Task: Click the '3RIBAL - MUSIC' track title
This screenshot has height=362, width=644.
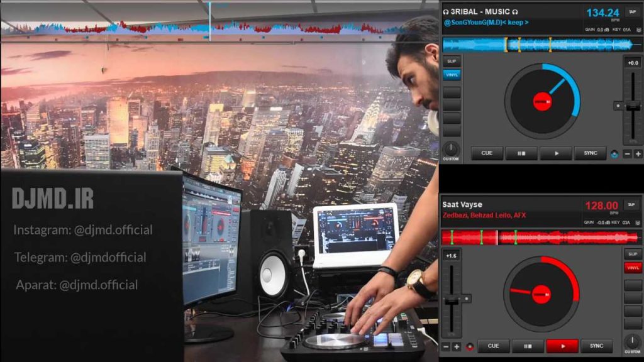Action: pyautogui.click(x=480, y=12)
